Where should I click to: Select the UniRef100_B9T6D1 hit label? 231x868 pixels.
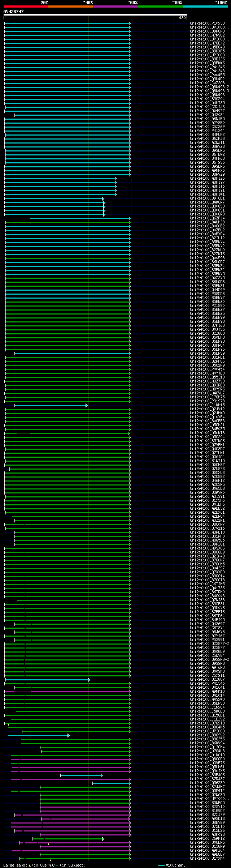pyautogui.click(x=207, y=198)
